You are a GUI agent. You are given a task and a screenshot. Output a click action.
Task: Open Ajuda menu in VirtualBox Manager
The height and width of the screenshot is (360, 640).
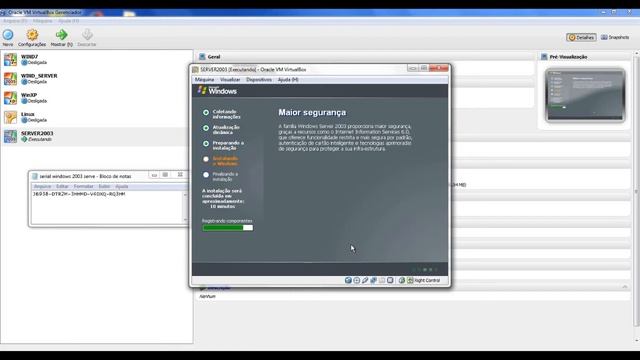tap(68, 21)
